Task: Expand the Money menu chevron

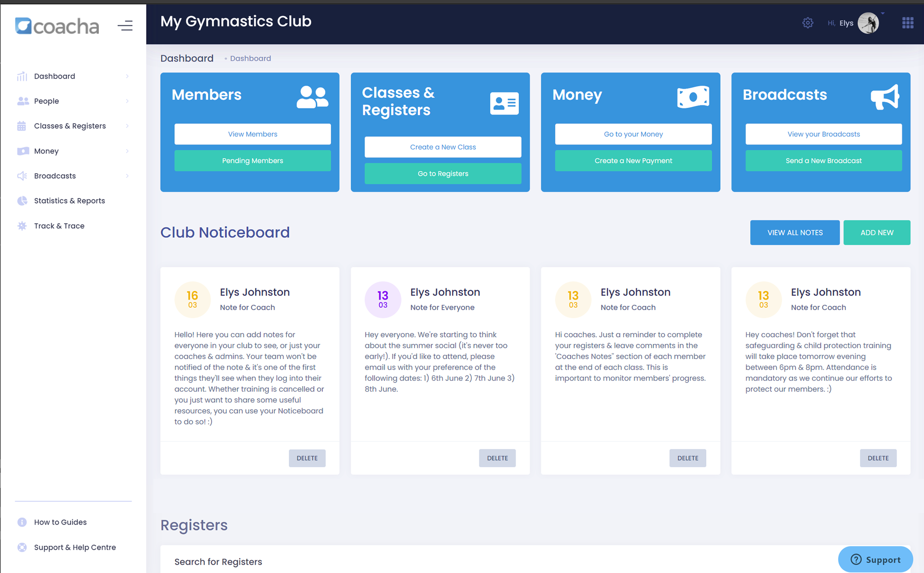Action: [128, 151]
